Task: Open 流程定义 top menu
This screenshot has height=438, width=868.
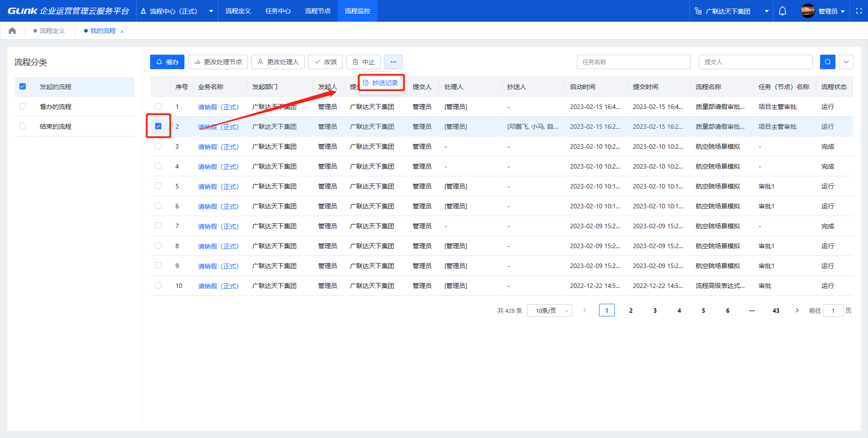Action: (238, 11)
